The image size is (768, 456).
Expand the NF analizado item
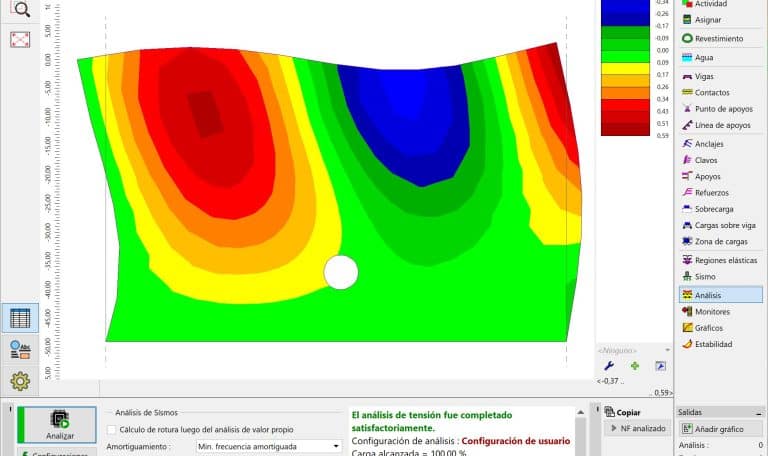click(x=614, y=428)
